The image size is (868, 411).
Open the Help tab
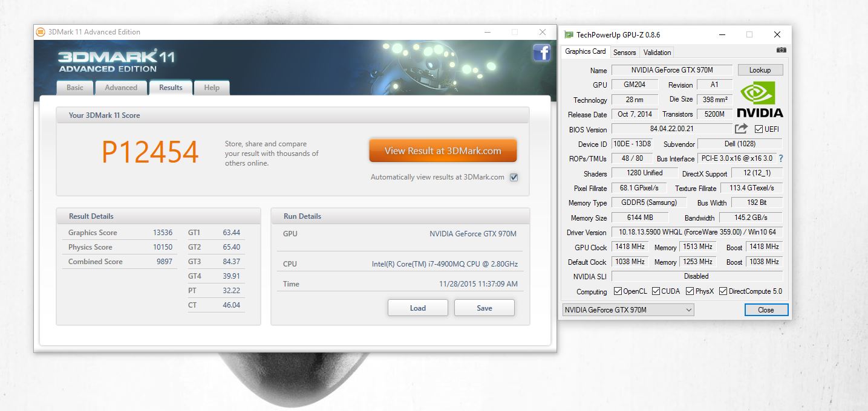coord(212,88)
